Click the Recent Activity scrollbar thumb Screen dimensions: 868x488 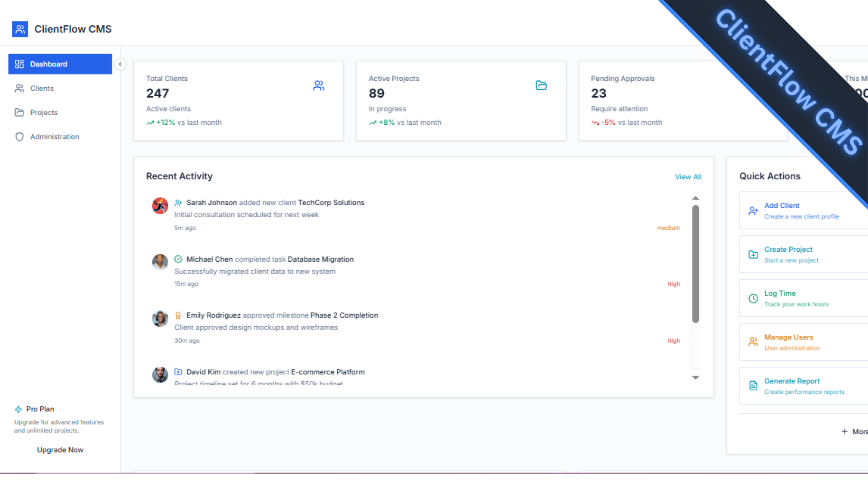[x=695, y=264]
